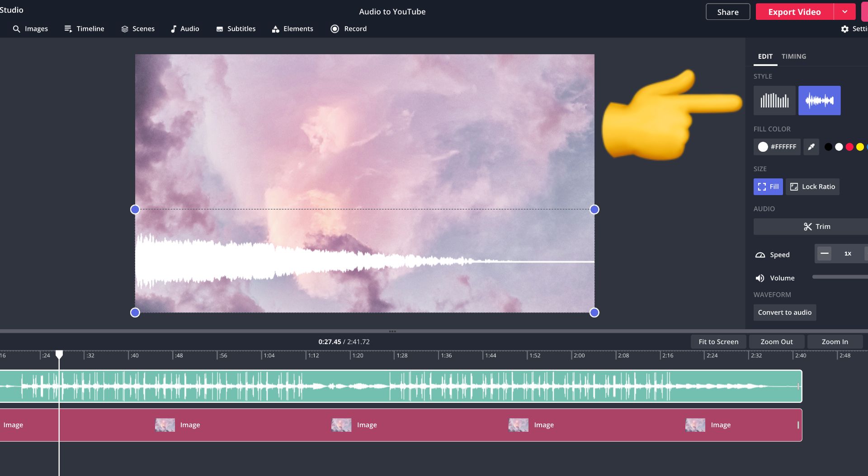Click the Record icon in toolbar

335,29
